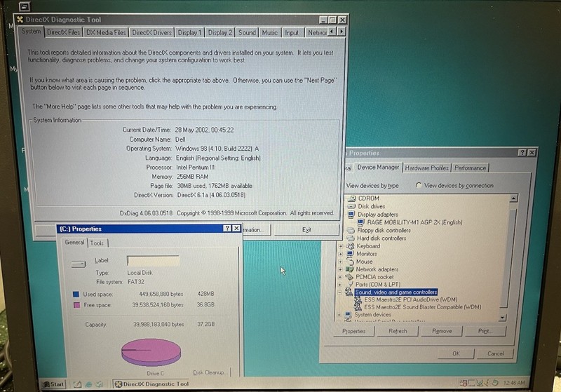Switch to Hardware Profiles tab
The image size is (561, 392).
(427, 168)
